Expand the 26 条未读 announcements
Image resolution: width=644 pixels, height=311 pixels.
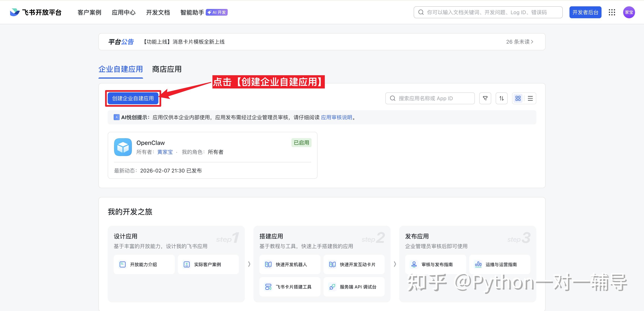520,42
